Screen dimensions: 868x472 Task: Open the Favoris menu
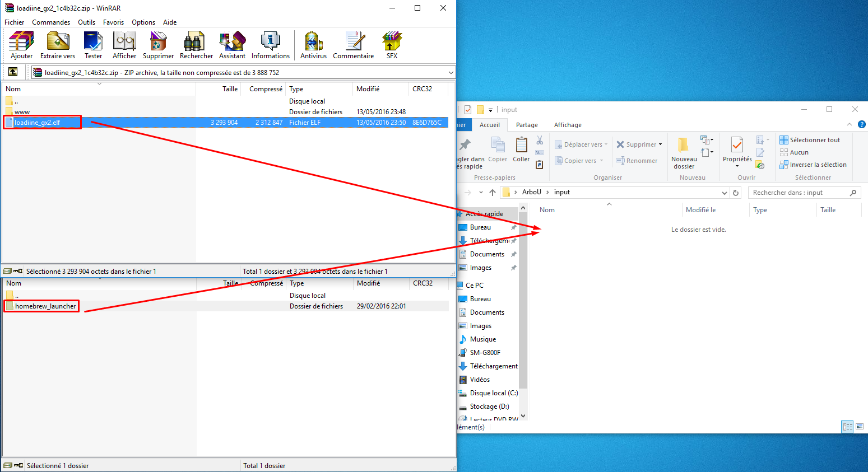[113, 22]
